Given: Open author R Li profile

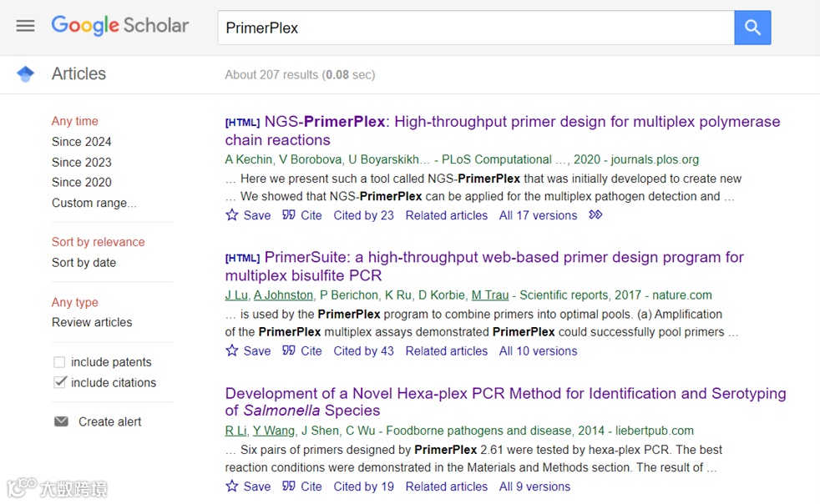Looking at the screenshot, I should (x=235, y=431).
